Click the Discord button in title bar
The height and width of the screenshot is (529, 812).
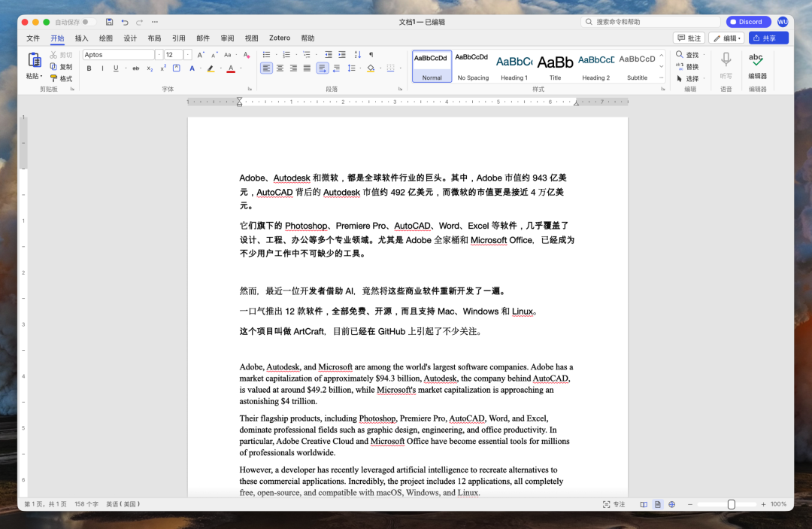pos(748,22)
